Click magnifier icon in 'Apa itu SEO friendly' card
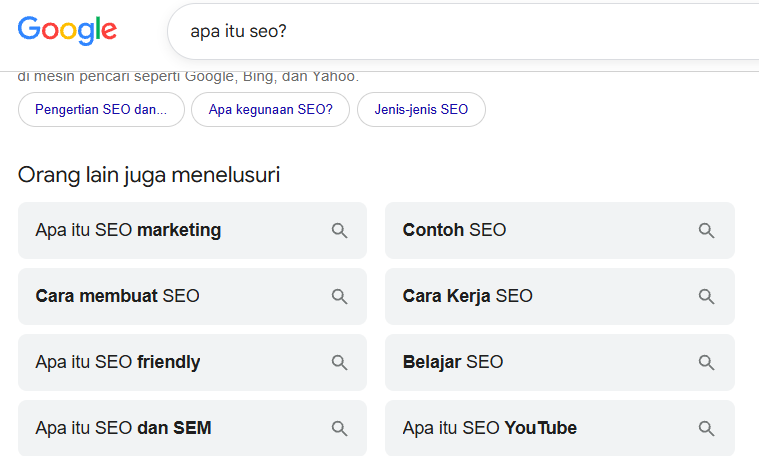759x456 pixels. click(339, 362)
